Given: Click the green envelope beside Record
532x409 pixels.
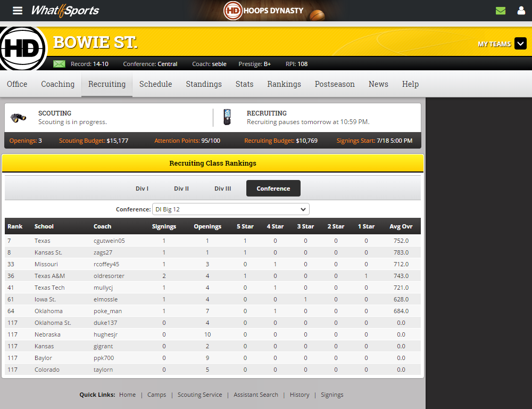Looking at the screenshot, I should click(x=59, y=64).
